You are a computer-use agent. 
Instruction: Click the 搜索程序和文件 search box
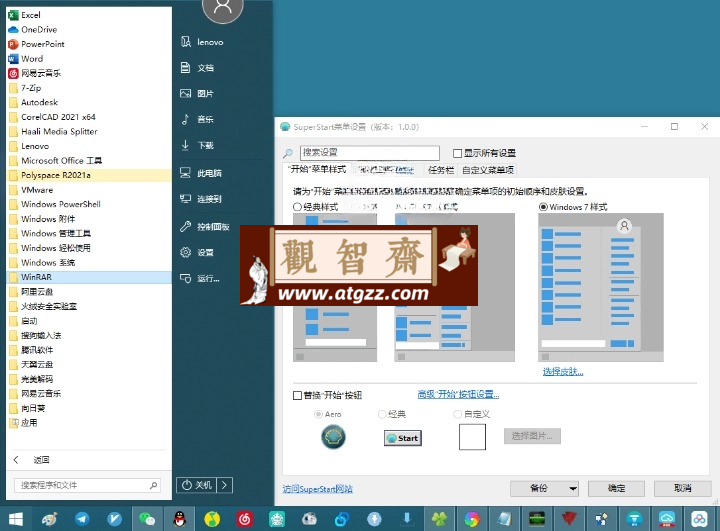point(87,485)
